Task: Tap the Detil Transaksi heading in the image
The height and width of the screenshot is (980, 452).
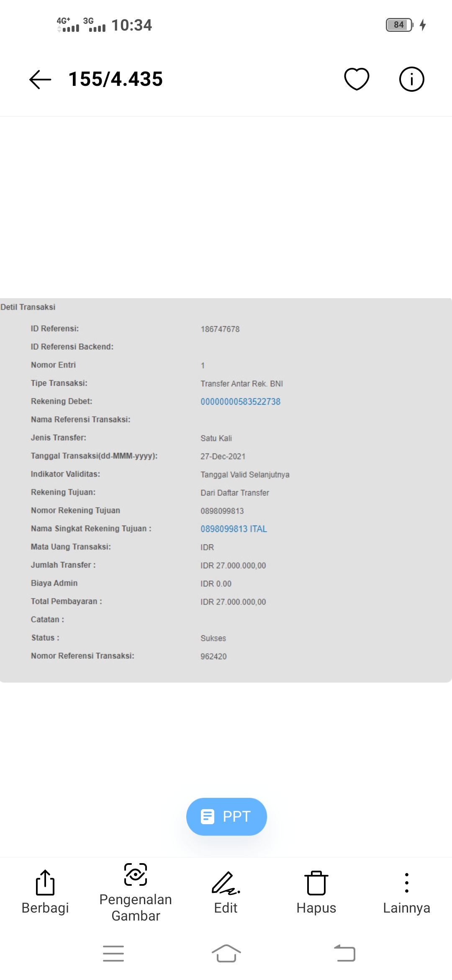Action: pyautogui.click(x=28, y=307)
